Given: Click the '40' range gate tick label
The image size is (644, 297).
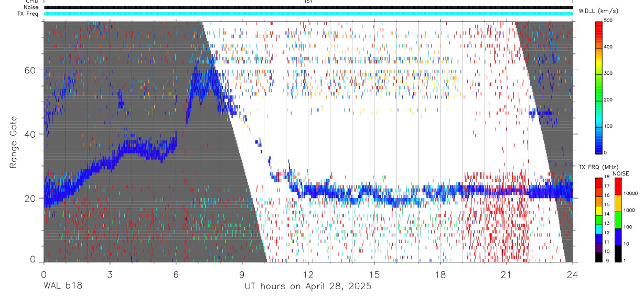Looking at the screenshot, I should (30, 134).
